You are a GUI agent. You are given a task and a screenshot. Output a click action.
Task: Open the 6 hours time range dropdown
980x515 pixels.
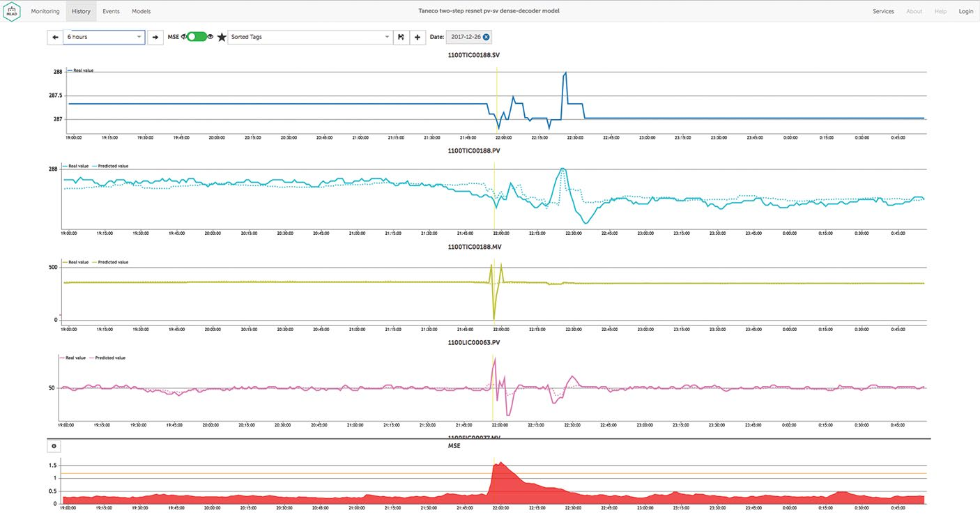pos(104,37)
